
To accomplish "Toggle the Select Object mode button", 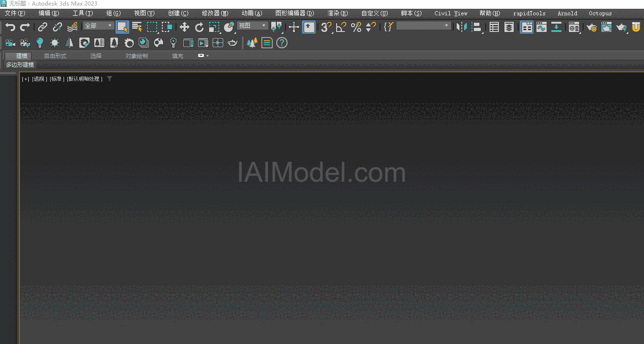I will (x=122, y=27).
